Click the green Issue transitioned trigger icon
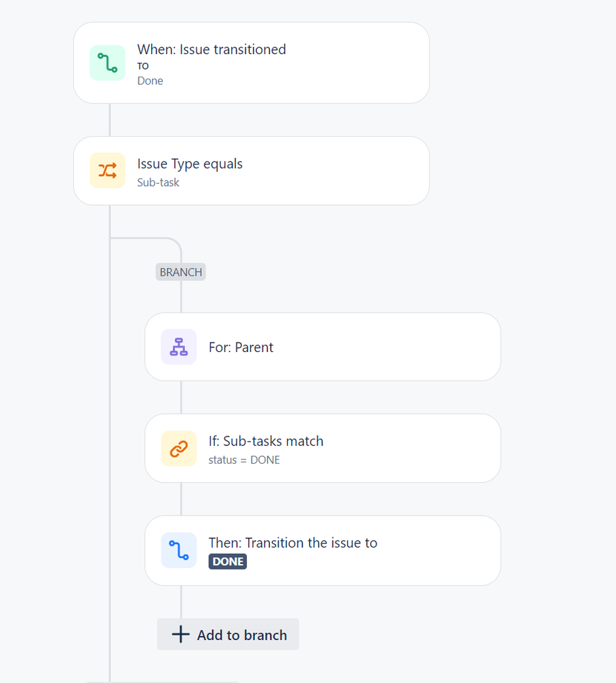The width and height of the screenshot is (616, 683). click(107, 63)
